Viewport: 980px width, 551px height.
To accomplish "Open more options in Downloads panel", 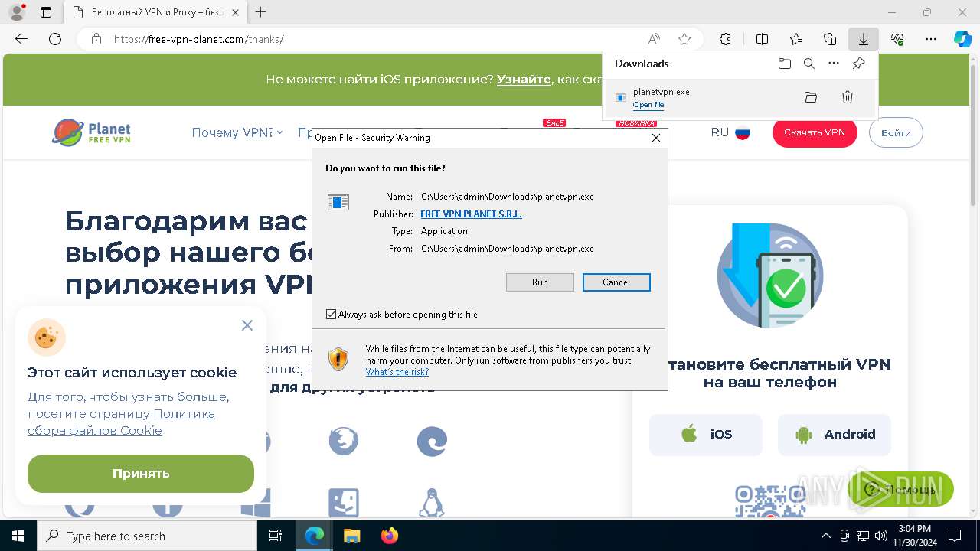I will pos(834,64).
